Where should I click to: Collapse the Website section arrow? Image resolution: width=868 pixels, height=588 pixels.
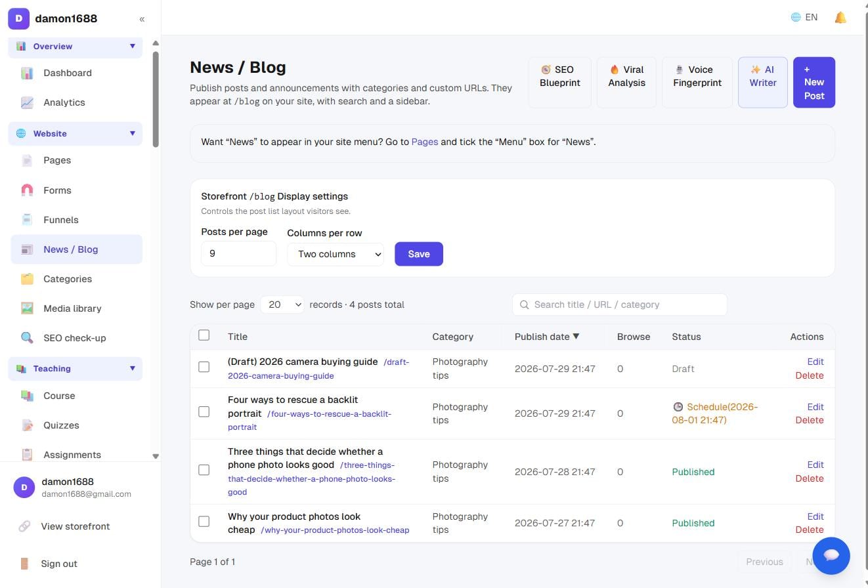tap(132, 133)
